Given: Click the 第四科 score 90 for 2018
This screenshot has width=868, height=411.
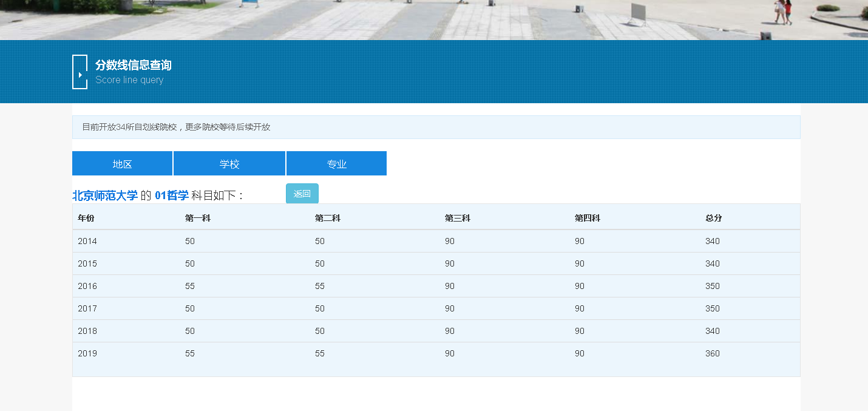Looking at the screenshot, I should coord(580,331).
